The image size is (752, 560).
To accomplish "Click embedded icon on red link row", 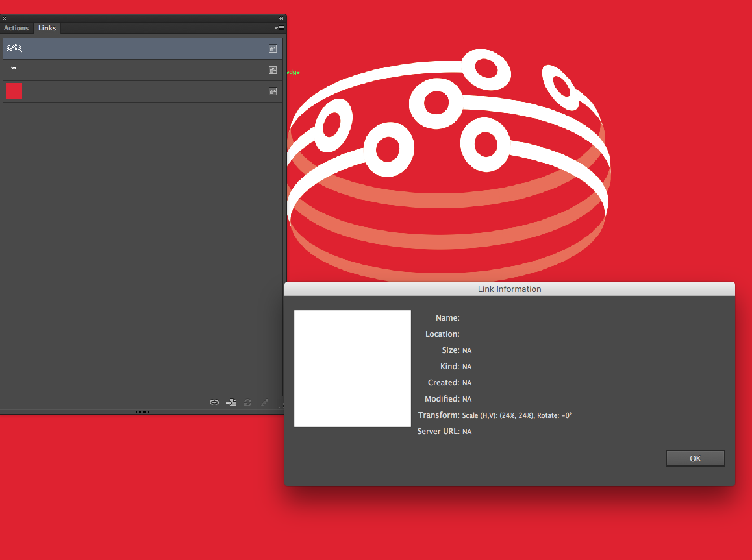I will pos(273,91).
